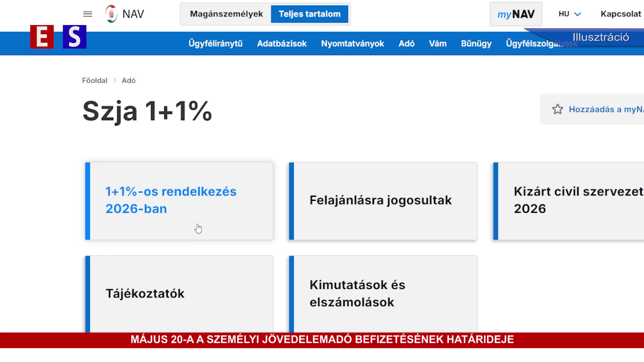Switch to the Magánszemélyek tab
This screenshot has width=644, height=362.
click(226, 14)
